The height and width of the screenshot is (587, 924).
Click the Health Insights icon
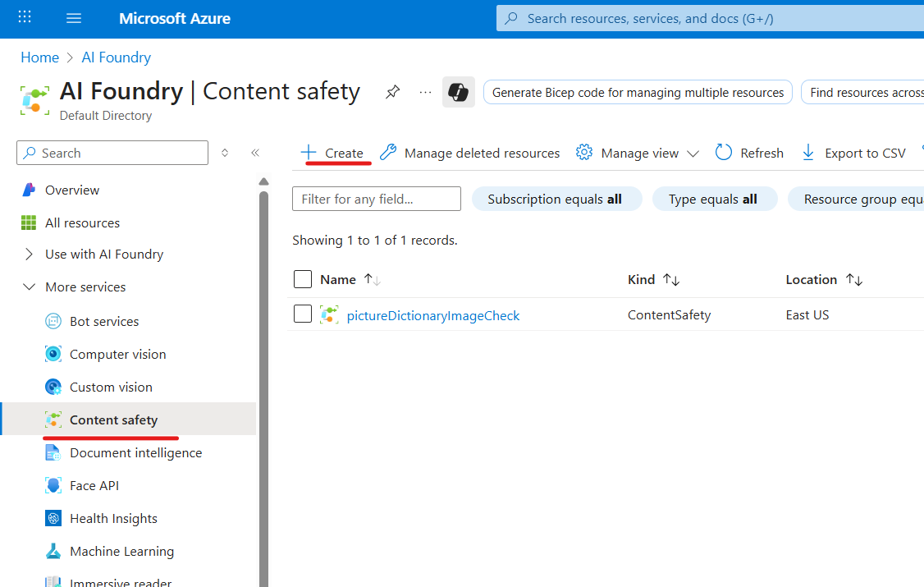coord(53,519)
